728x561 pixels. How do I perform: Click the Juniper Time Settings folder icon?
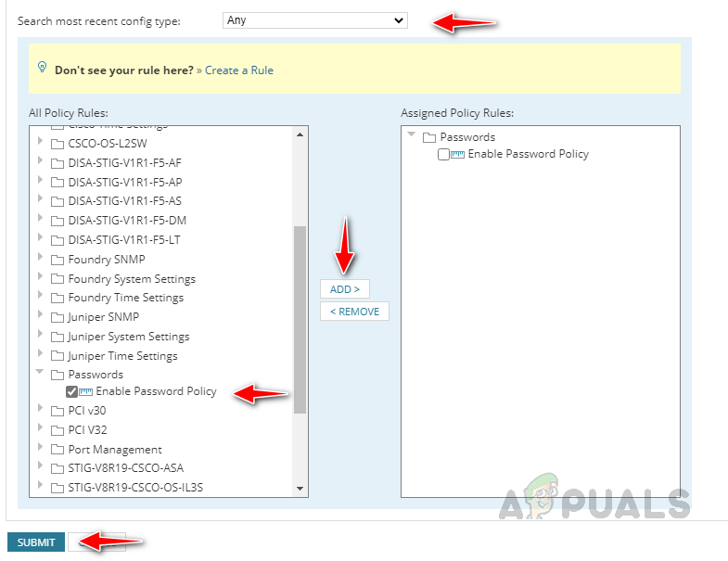click(x=57, y=356)
